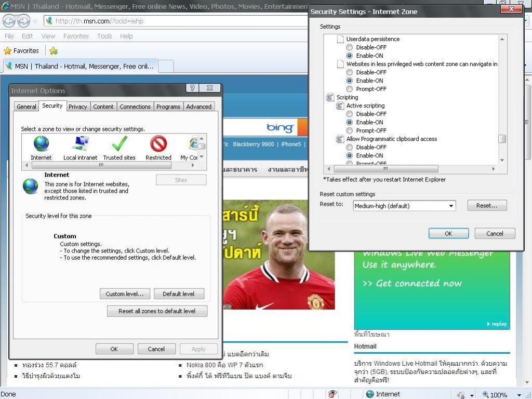Click the Add to Favorites bar icon

point(54,51)
